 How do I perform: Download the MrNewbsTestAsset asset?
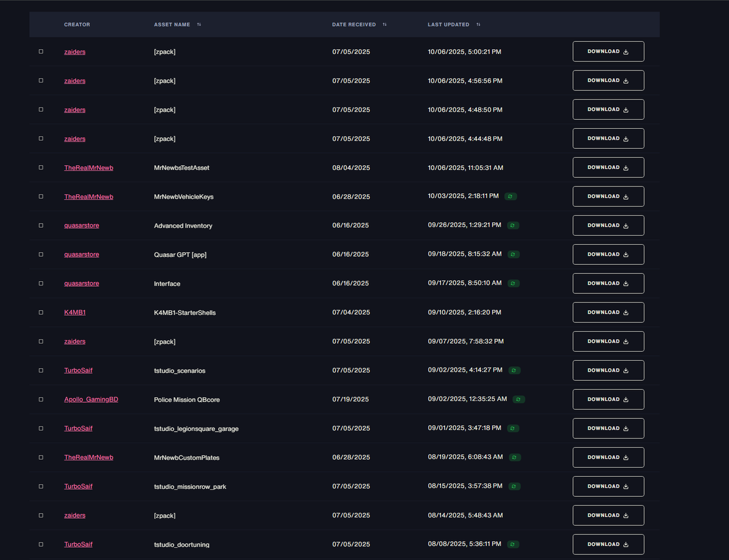pyautogui.click(x=608, y=168)
